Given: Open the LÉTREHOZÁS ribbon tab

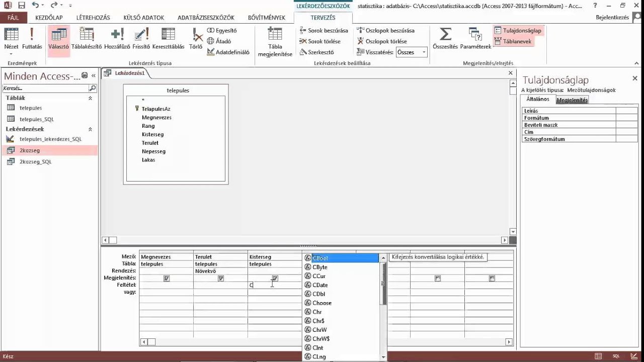Looking at the screenshot, I should click(93, 18).
